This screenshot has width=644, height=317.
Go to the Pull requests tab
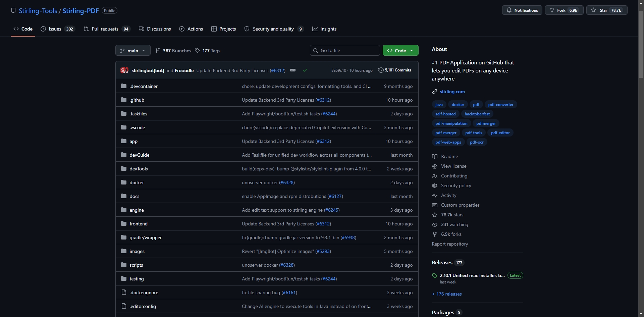pyautogui.click(x=107, y=29)
